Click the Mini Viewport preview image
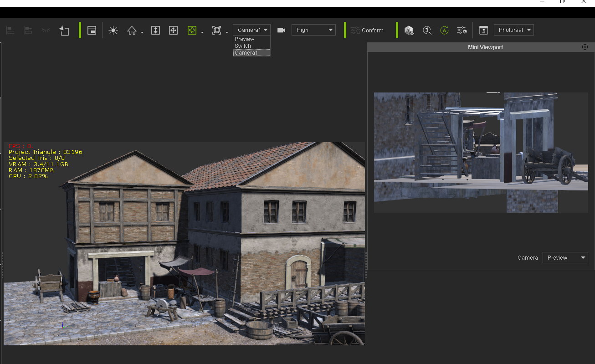This screenshot has width=595, height=364. coord(481,153)
